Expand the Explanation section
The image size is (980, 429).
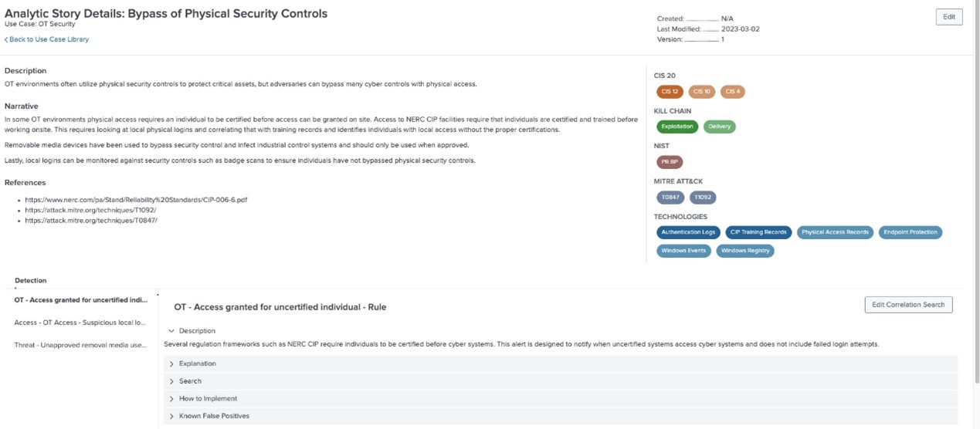(x=197, y=363)
